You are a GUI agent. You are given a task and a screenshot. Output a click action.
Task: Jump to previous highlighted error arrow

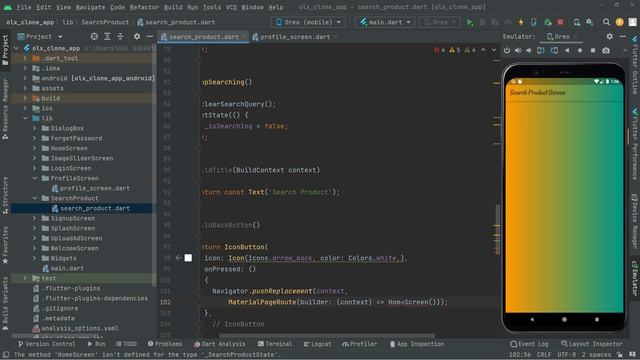(x=483, y=50)
